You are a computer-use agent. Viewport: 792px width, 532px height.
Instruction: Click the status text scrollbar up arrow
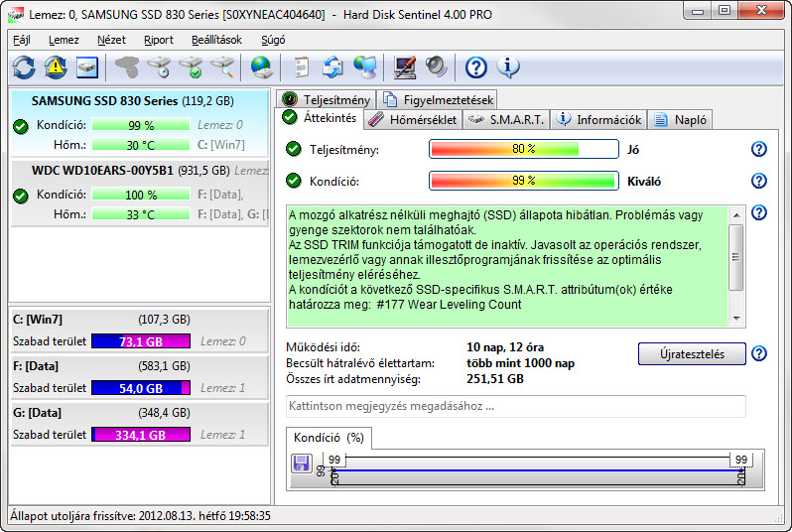pos(736,214)
